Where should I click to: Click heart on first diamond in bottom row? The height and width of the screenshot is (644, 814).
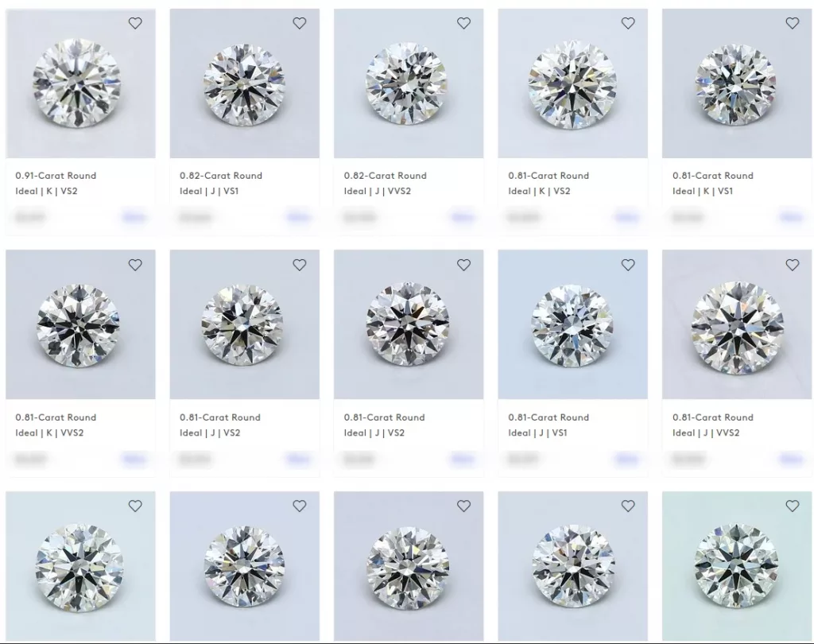click(135, 506)
